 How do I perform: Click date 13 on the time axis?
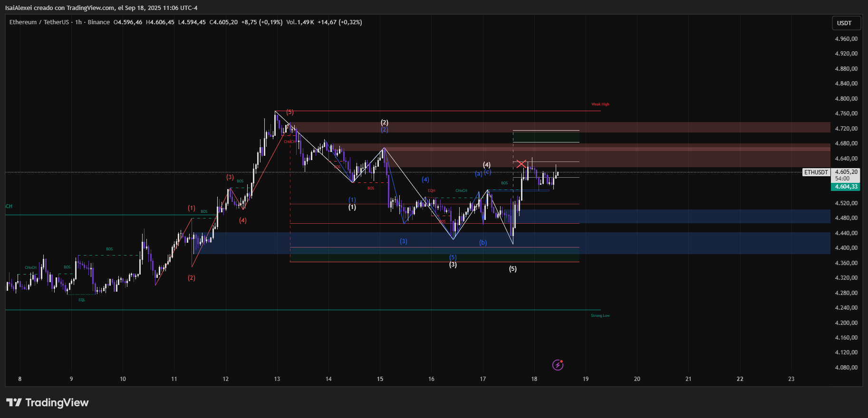277,379
